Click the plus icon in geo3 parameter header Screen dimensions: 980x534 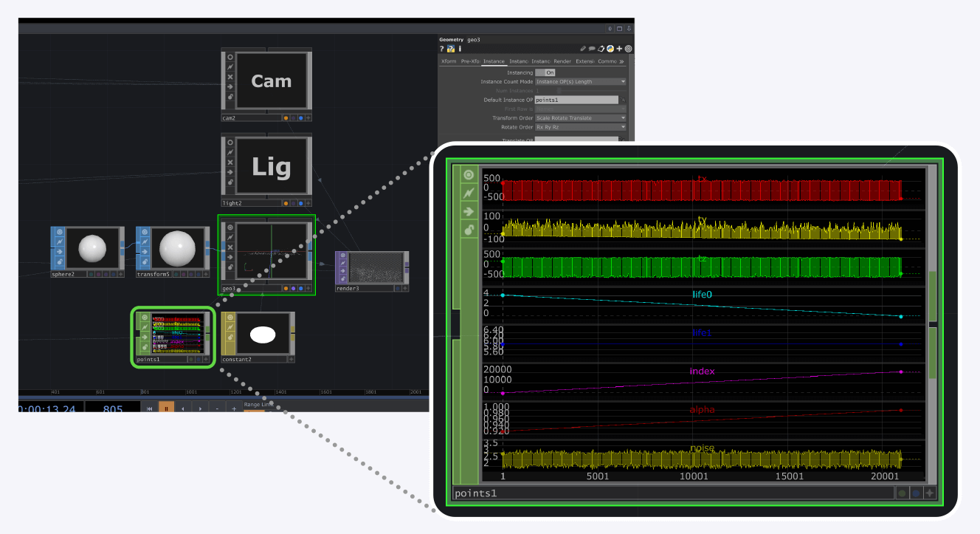point(619,49)
